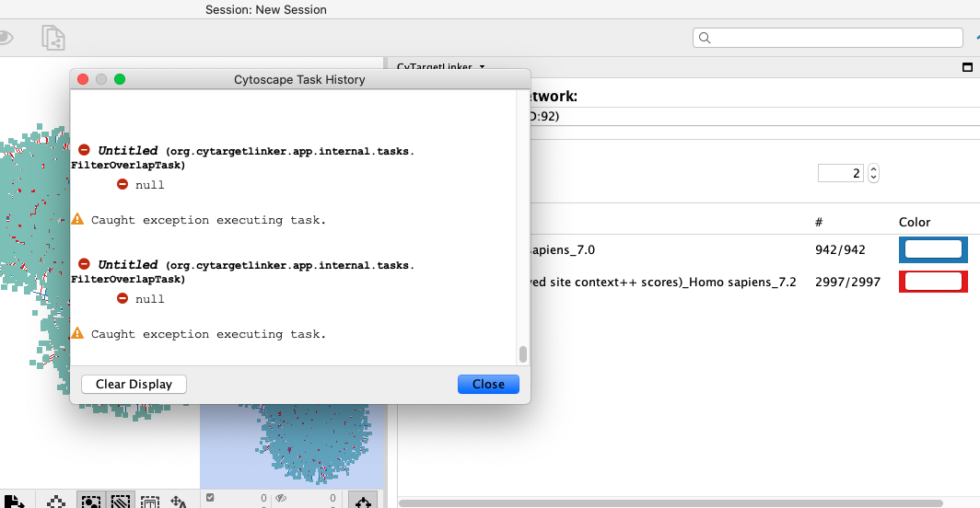Toggle the edge selection mode icon
Screen dimensions: 980x508
pos(120,501)
